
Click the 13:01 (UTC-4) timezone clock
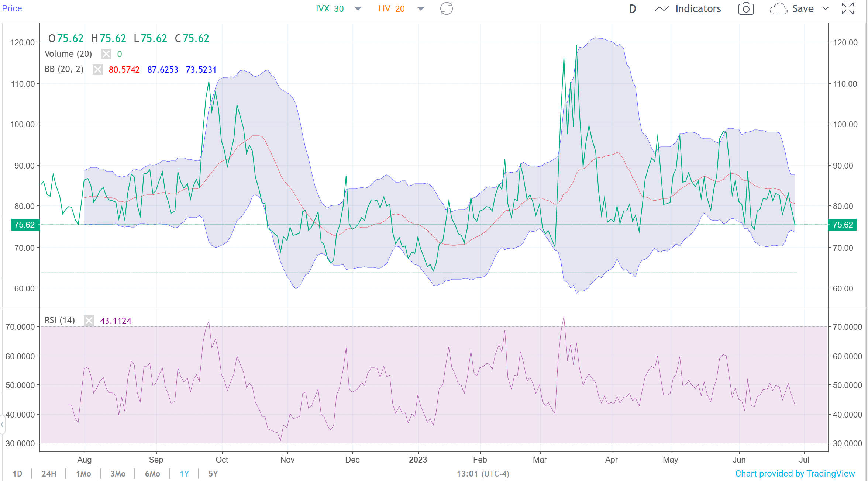[483, 474]
